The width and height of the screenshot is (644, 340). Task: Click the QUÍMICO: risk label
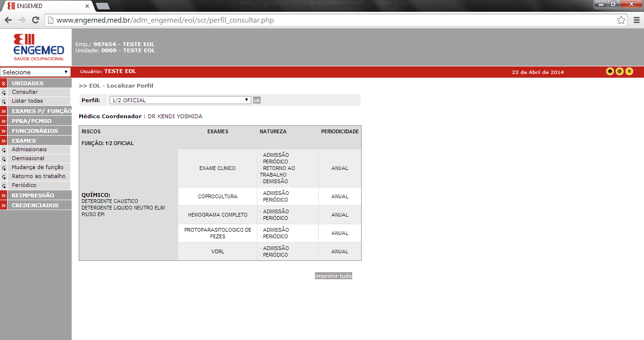pyautogui.click(x=96, y=194)
